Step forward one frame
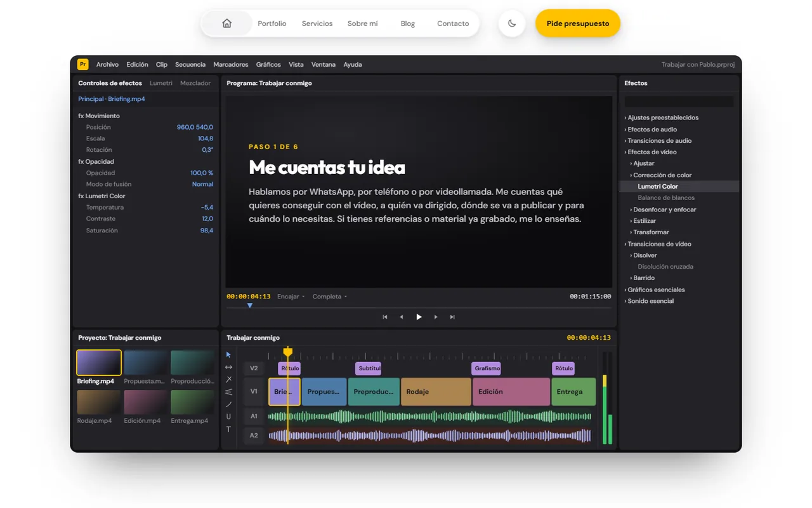The height and width of the screenshot is (508, 812). tap(436, 317)
